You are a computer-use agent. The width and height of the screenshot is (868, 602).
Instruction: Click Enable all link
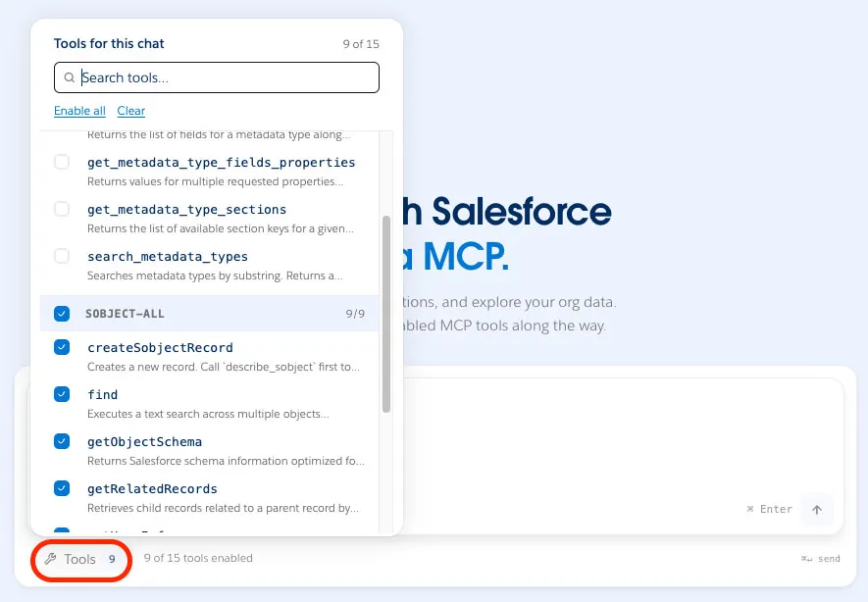click(x=79, y=111)
